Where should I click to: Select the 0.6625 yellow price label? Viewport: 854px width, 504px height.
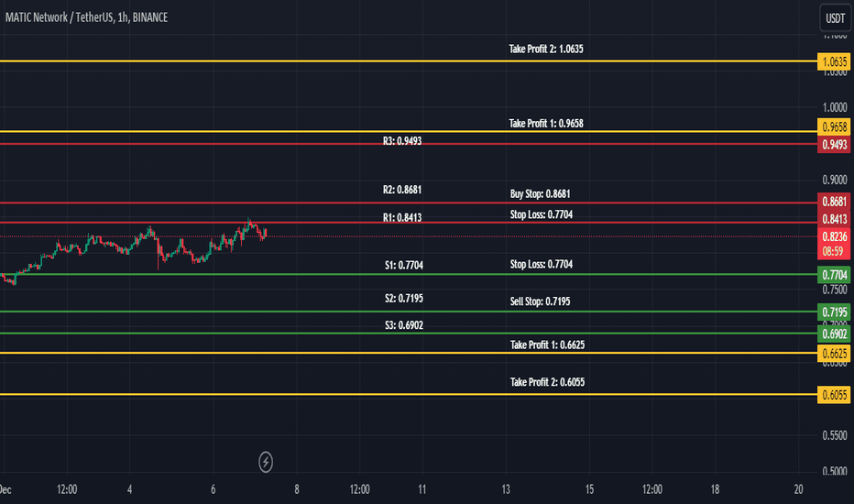click(834, 354)
